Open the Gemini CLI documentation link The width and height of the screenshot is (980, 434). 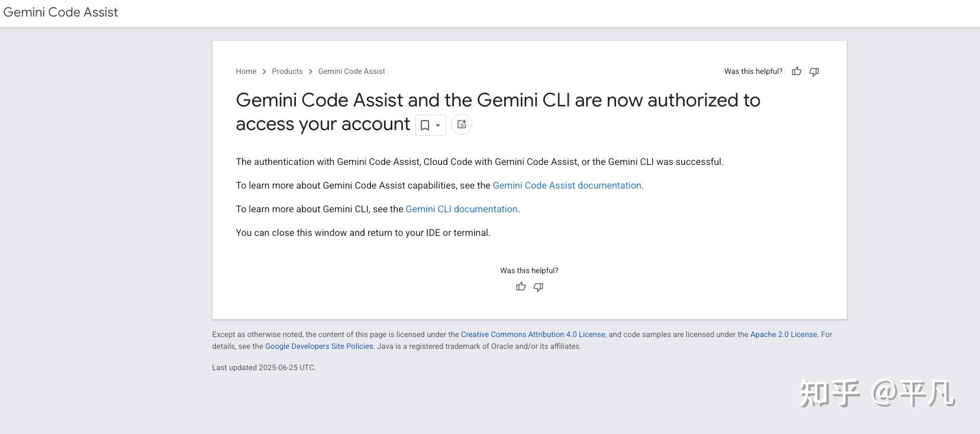coord(462,209)
